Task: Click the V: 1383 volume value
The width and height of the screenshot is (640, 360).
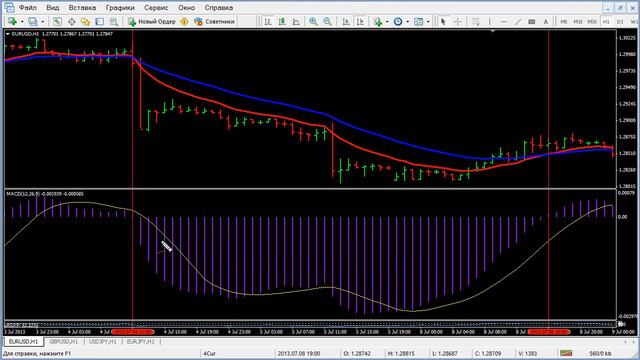Action: pyautogui.click(x=527, y=353)
